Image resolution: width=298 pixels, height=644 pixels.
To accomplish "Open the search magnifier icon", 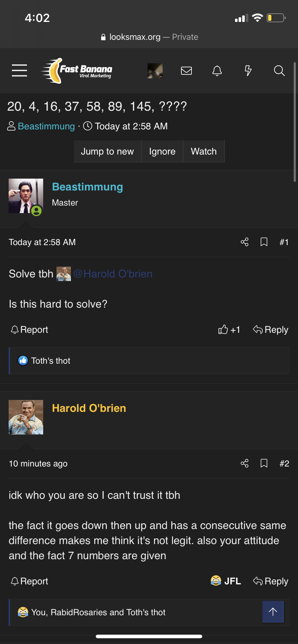I will (x=279, y=70).
